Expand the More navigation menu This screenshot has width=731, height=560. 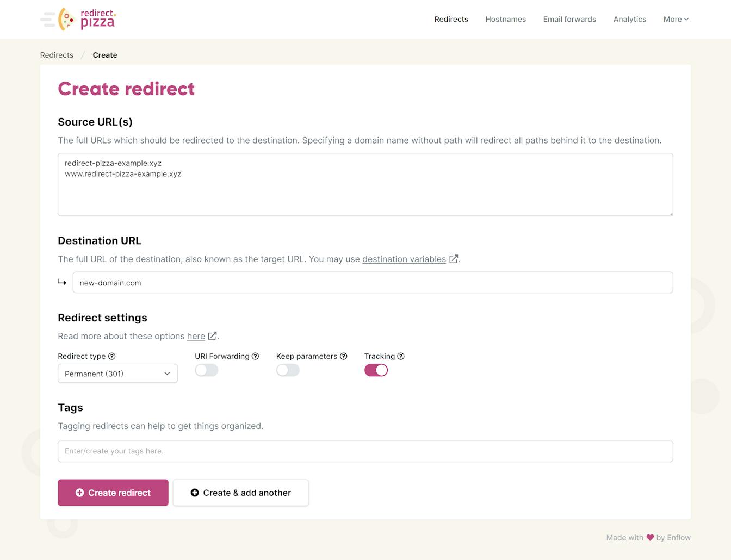point(676,19)
